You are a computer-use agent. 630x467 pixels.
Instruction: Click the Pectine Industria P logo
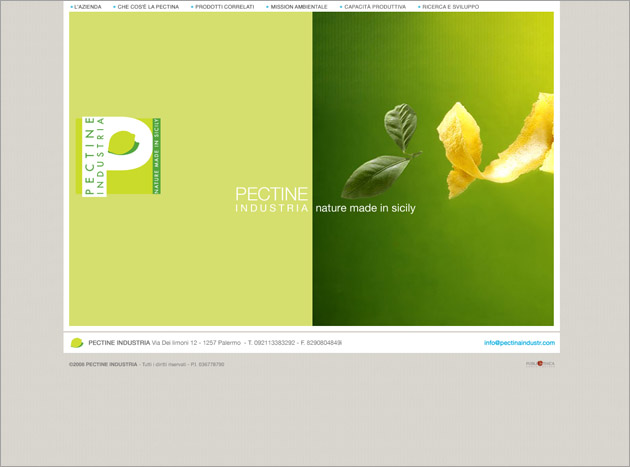[x=119, y=156]
